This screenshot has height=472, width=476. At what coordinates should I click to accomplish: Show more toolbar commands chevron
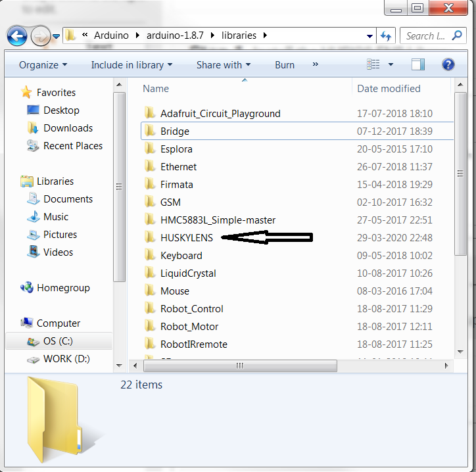pyautogui.click(x=316, y=64)
